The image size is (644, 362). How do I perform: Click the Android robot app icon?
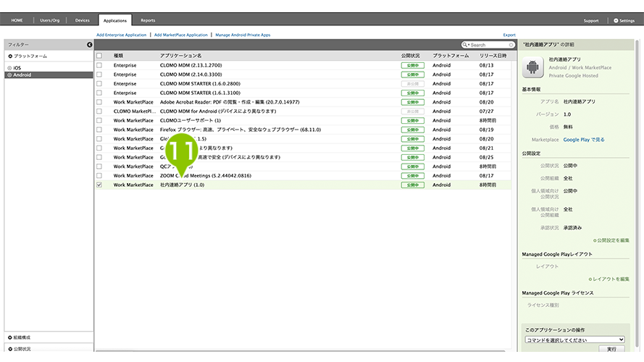pyautogui.click(x=532, y=67)
